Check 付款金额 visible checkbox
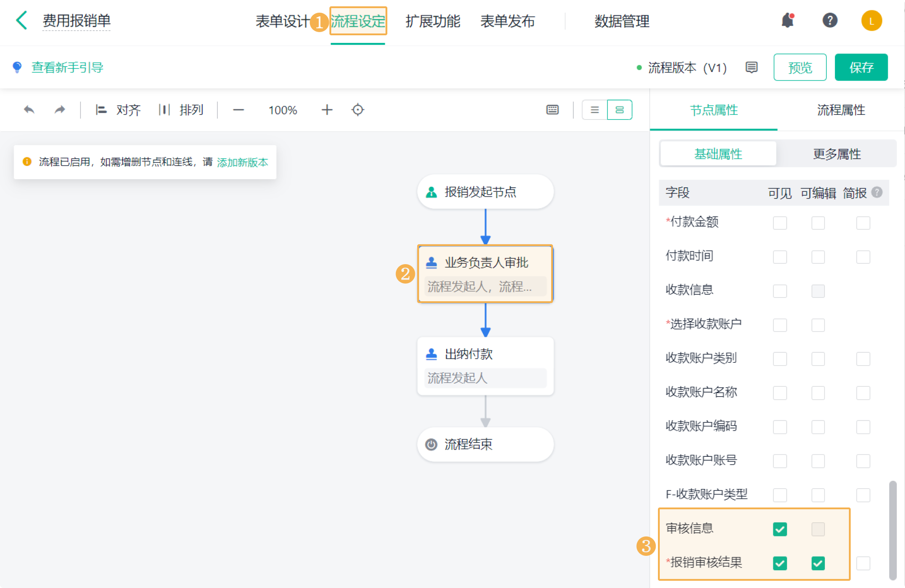Viewport: 905px width, 588px height. 780,223
